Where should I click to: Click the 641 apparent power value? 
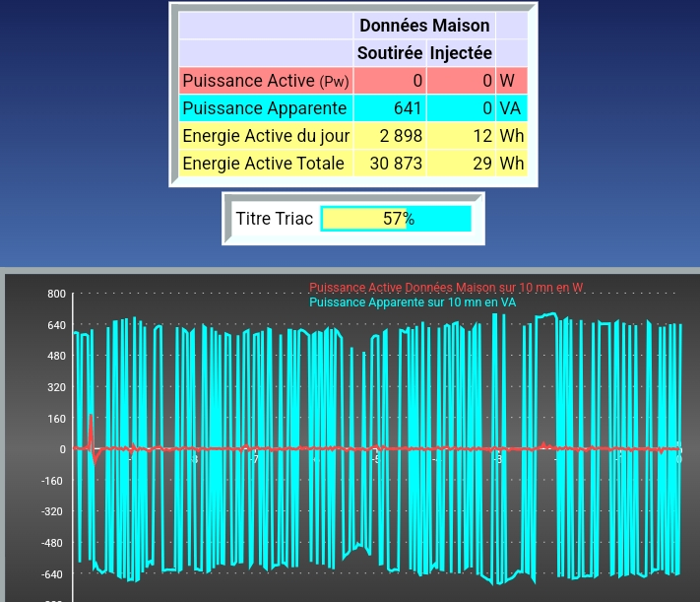(x=408, y=108)
